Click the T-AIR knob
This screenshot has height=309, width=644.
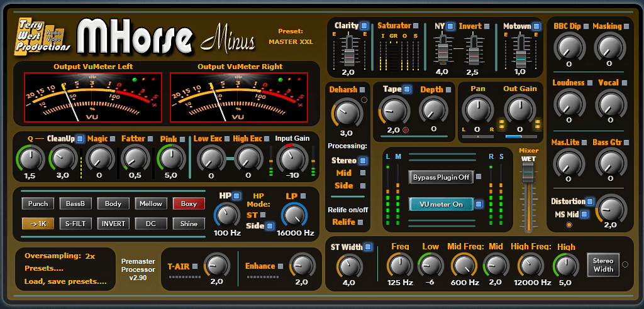pyautogui.click(x=217, y=266)
